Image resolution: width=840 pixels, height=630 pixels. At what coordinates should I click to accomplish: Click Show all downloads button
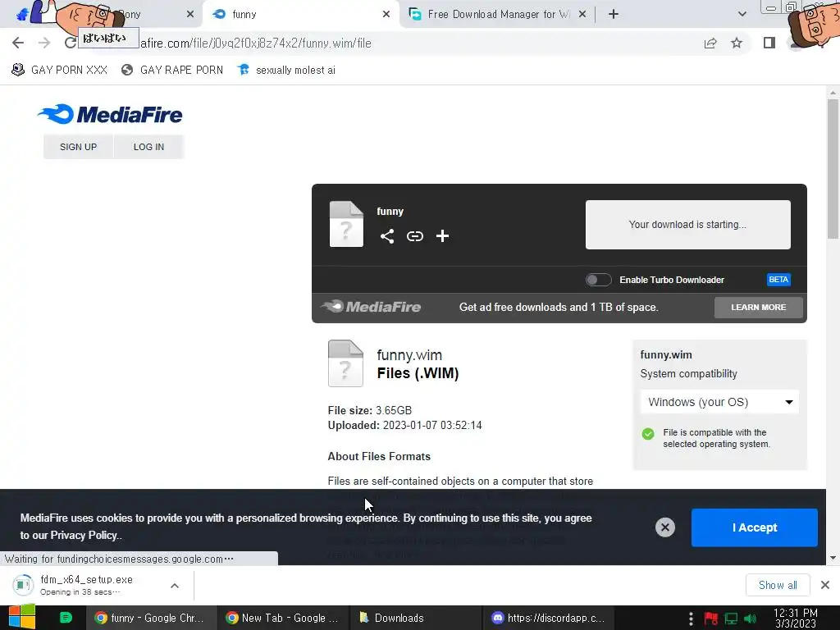pyautogui.click(x=778, y=585)
